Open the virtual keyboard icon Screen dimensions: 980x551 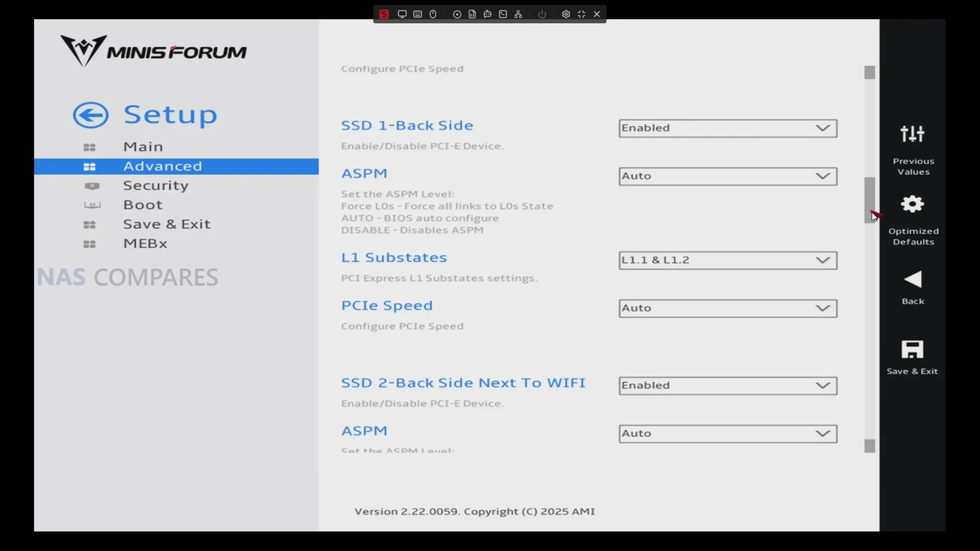418,14
